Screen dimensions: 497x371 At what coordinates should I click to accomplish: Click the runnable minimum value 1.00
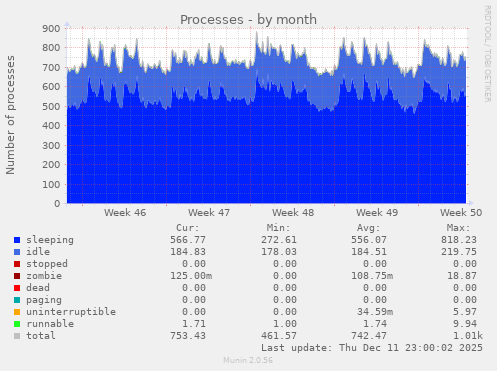[285, 324]
